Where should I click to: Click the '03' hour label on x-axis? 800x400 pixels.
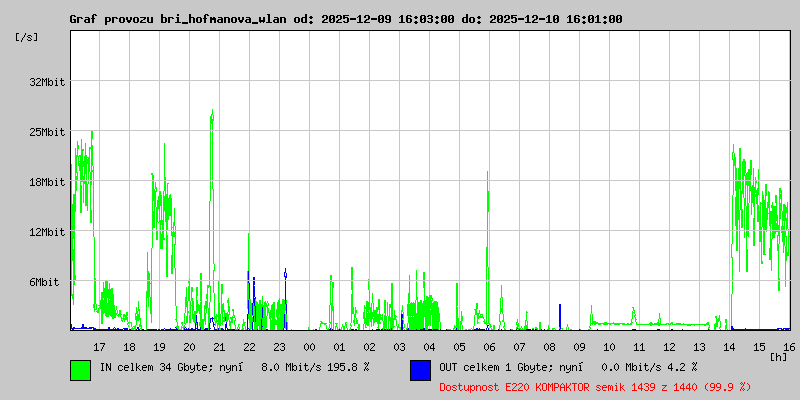[399, 347]
